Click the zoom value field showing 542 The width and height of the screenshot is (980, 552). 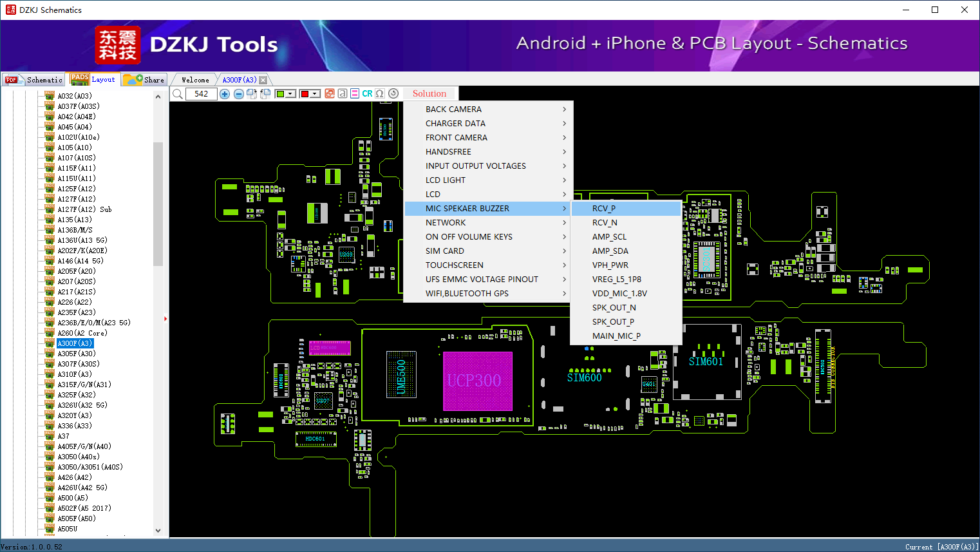201,94
